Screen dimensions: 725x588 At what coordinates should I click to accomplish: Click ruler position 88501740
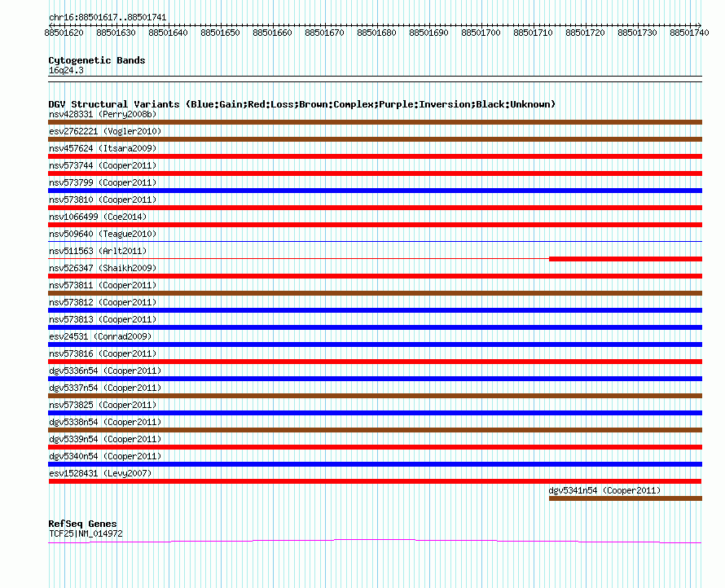(x=689, y=33)
